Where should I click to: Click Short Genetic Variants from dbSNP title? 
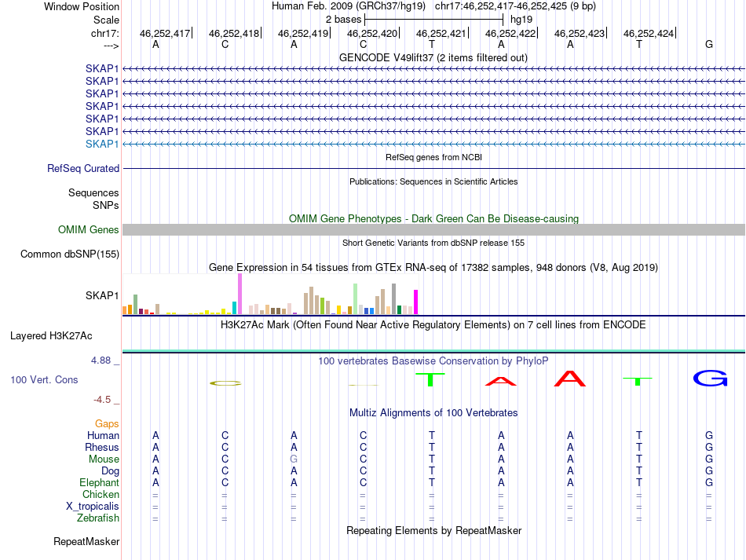[x=433, y=243]
